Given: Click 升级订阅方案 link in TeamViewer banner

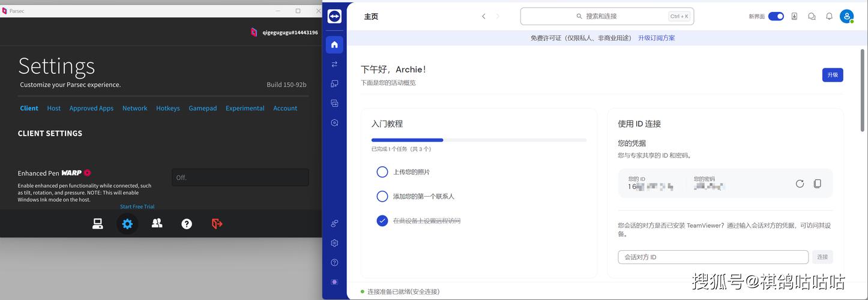Looking at the screenshot, I should click(x=657, y=38).
